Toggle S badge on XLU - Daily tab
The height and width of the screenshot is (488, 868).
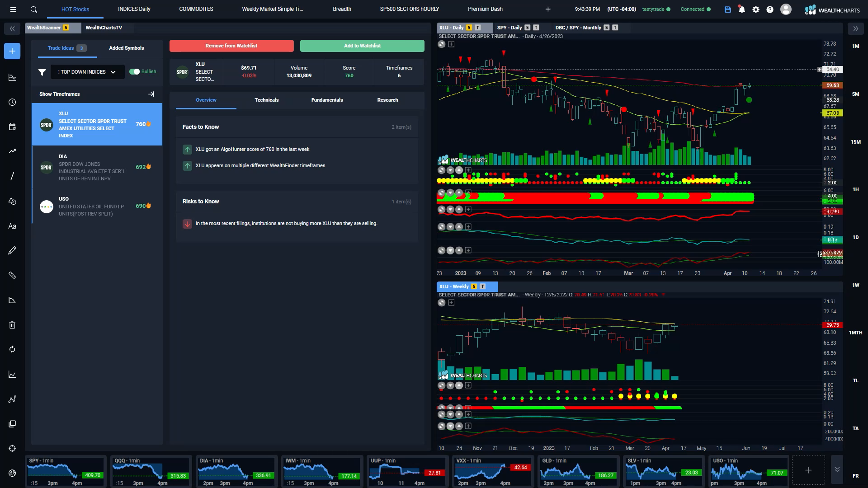click(469, 28)
